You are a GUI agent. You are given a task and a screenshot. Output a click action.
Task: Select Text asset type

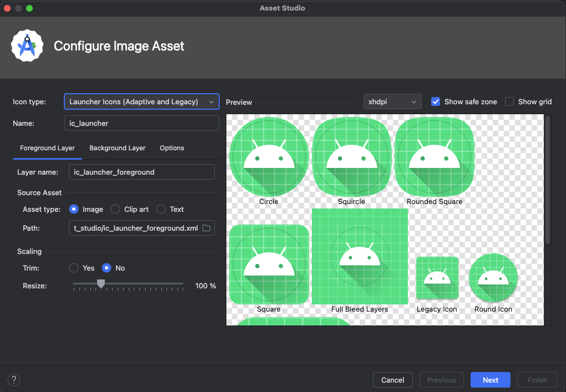coord(161,209)
